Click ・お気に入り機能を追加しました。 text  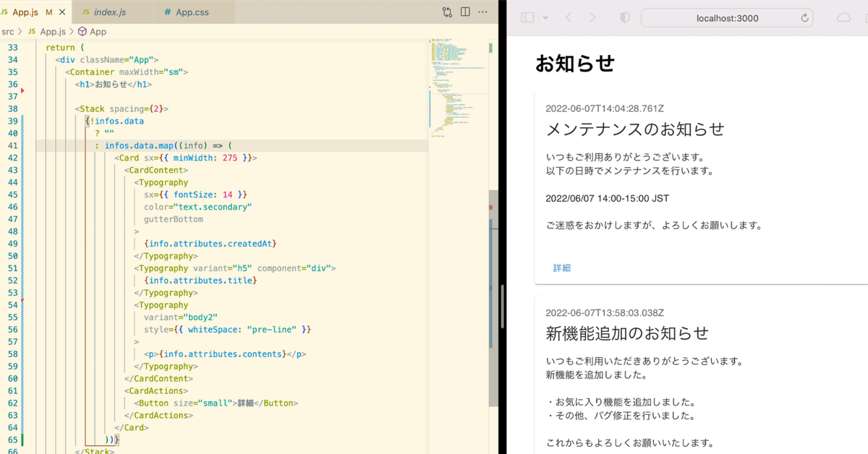point(621,402)
